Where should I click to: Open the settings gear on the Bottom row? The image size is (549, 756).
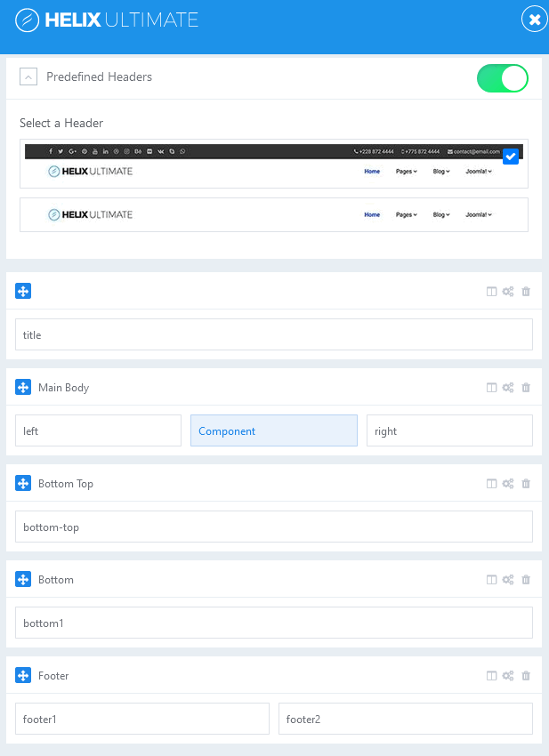(x=508, y=579)
